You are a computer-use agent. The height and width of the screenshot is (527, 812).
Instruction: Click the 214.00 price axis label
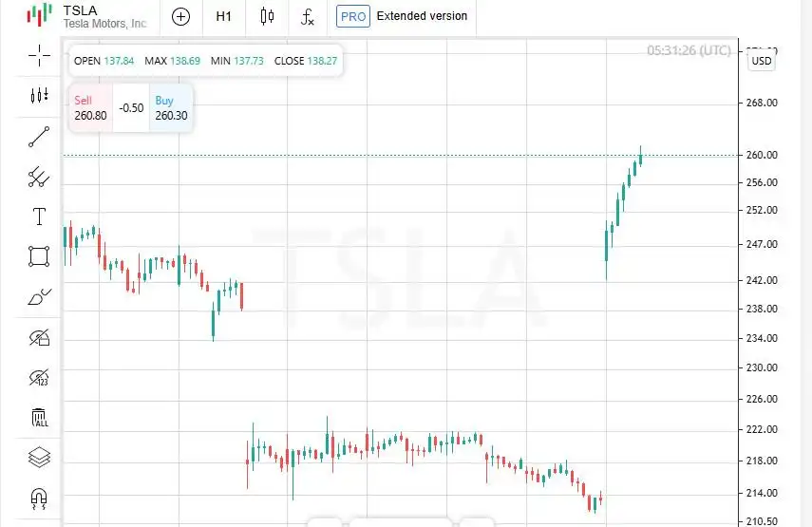click(762, 493)
